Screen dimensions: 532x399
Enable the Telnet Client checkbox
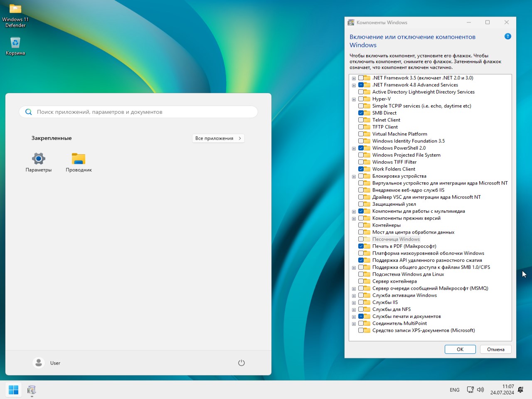[361, 120]
